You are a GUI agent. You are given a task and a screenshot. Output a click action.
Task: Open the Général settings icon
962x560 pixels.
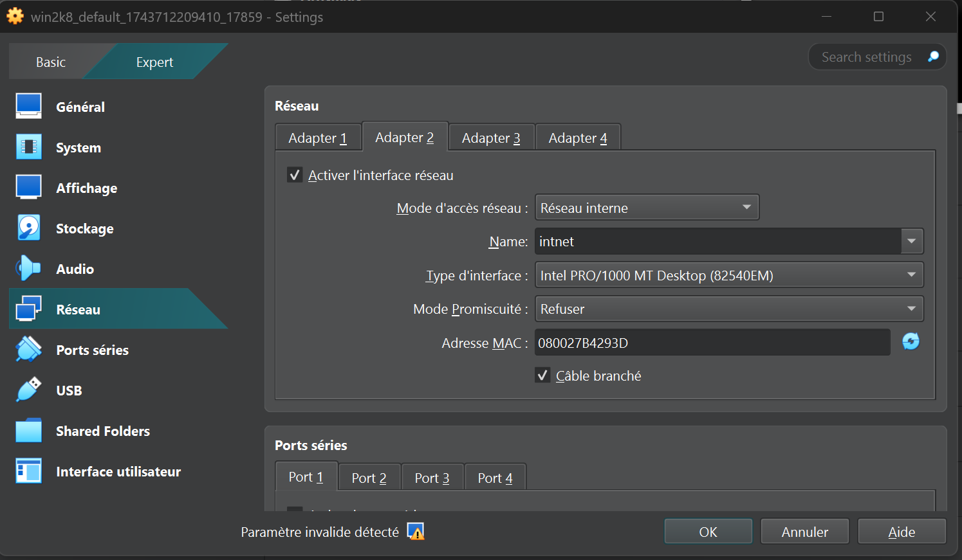(29, 106)
